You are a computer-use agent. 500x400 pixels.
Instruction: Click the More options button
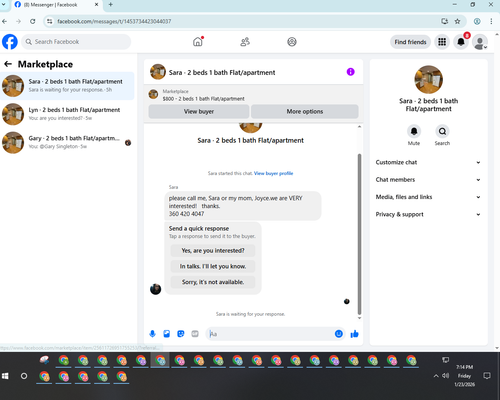305,111
